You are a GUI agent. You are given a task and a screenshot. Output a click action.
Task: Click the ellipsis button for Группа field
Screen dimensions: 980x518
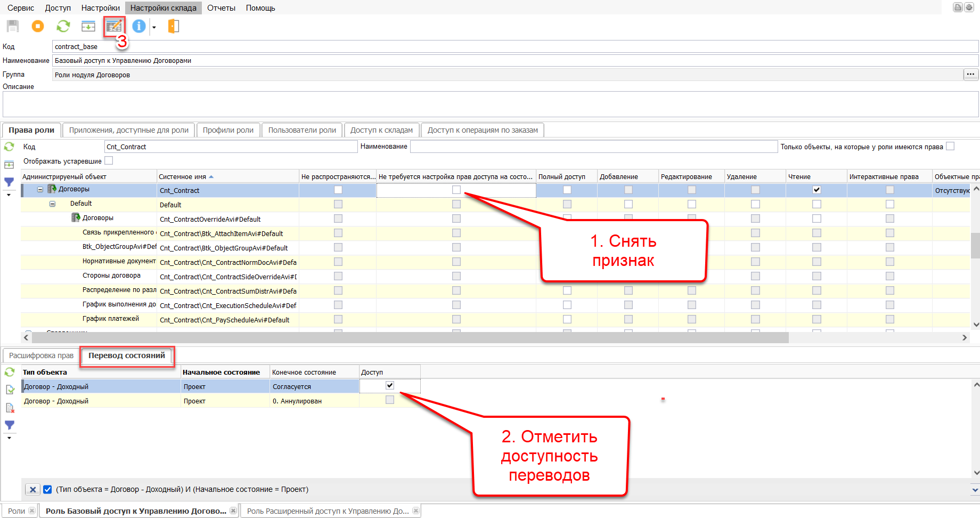coord(970,75)
